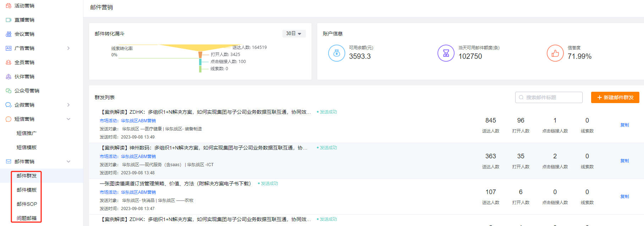This screenshot has height=226, width=644.
Task: Click the 公众号营销 WeChat icon
Action: coord(9,91)
